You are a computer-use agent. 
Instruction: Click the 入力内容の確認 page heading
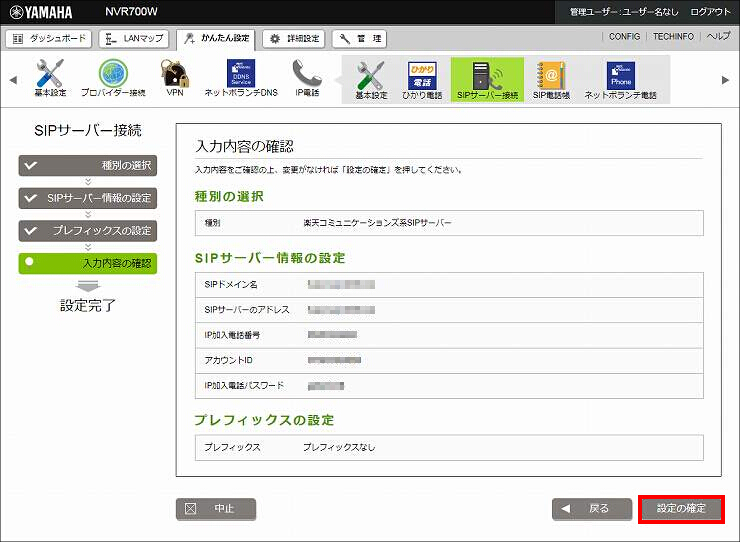click(244, 146)
